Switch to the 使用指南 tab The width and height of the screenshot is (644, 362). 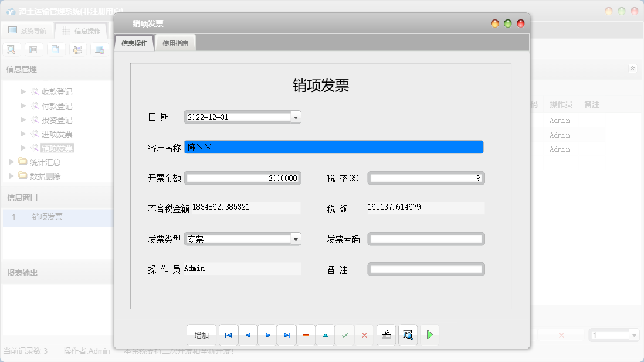175,42
